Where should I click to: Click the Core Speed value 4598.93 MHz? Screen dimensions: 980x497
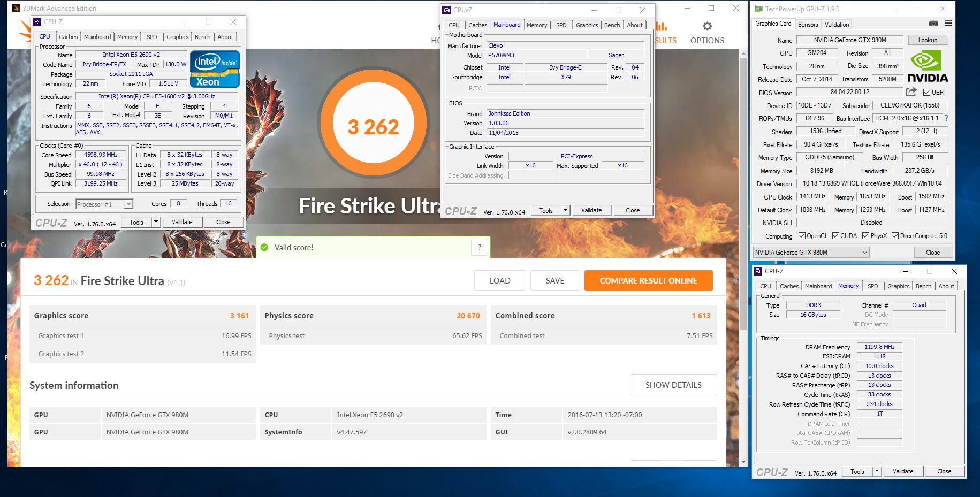101,155
